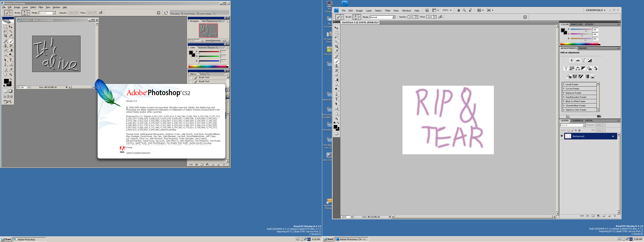Open Layer Comps tab in CS2 well

(x=205, y=14)
